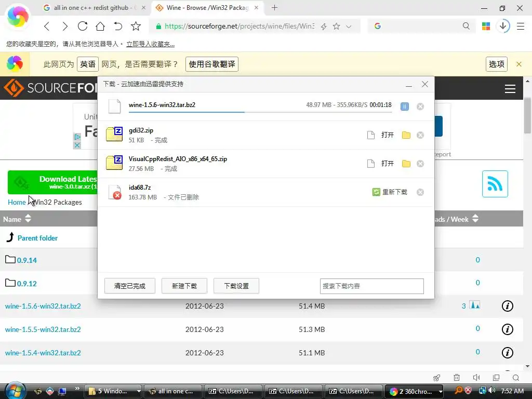
Task: Open the '5 Windo...' taskbar group
Action: [114, 391]
